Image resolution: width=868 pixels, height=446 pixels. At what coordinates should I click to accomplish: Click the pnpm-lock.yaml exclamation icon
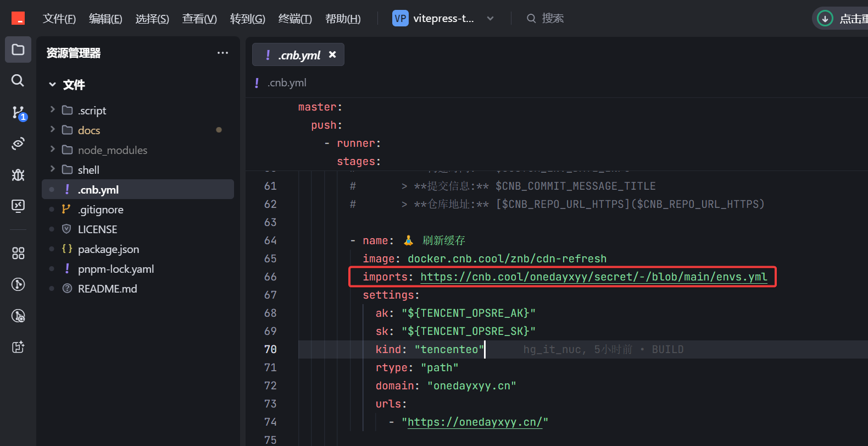(67, 268)
